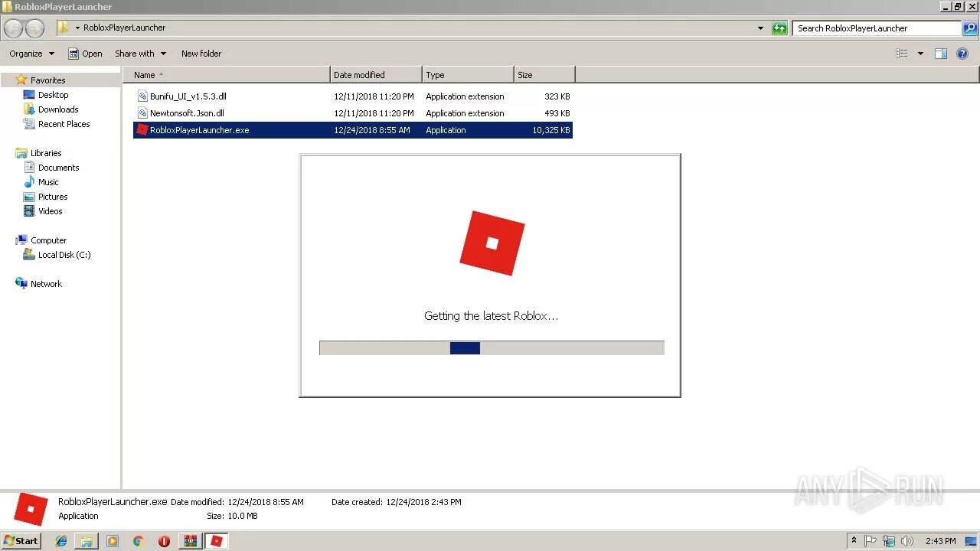
Task: Click the Forward navigation arrow button
Action: [x=34, y=28]
